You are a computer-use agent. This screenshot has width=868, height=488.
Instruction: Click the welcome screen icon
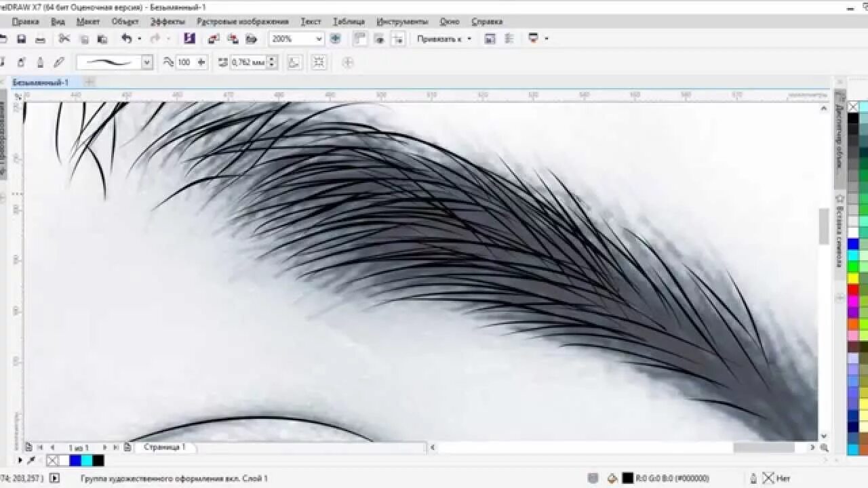pos(490,39)
